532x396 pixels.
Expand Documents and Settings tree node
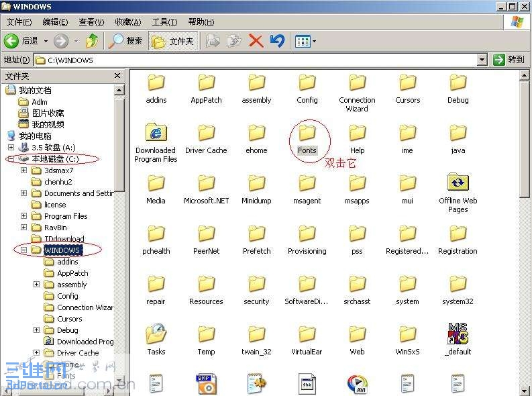click(x=23, y=193)
